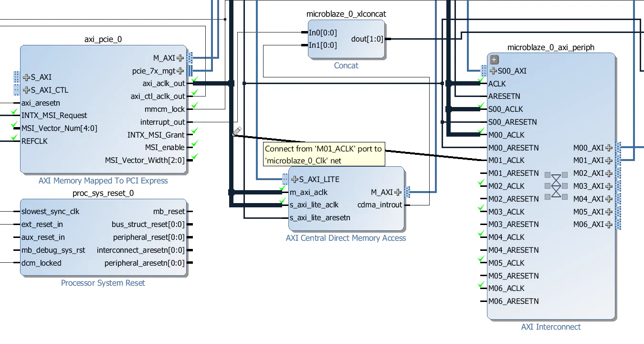
Task: Click the pcie_7x_mgt plus icon on axi_pcie_0
Action: tap(180, 71)
